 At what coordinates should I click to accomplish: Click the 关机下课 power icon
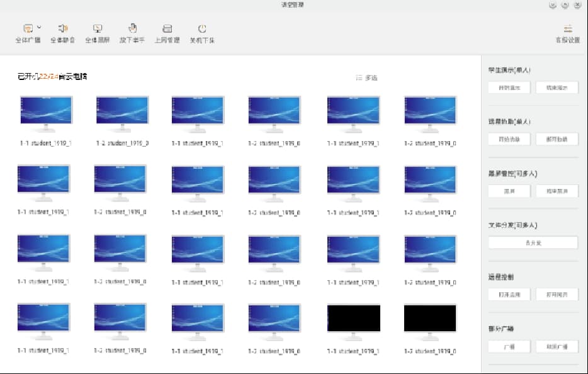[202, 28]
